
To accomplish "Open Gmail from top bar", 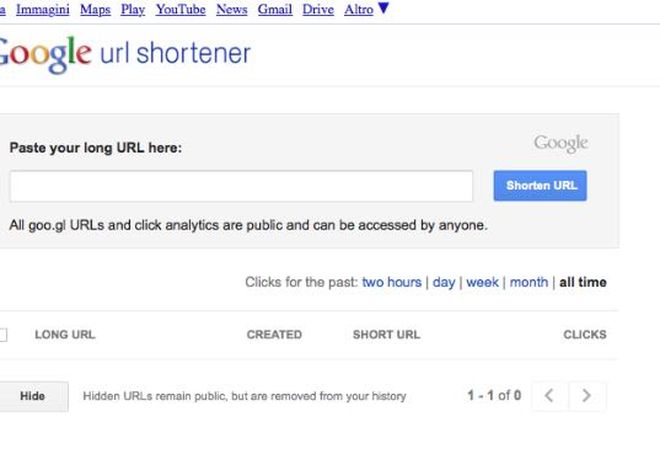I will [x=275, y=10].
